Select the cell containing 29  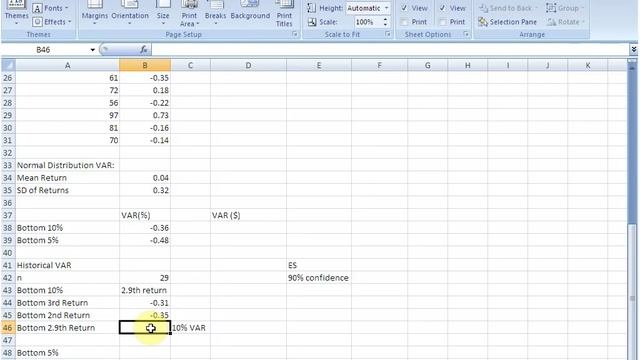[x=145, y=278]
